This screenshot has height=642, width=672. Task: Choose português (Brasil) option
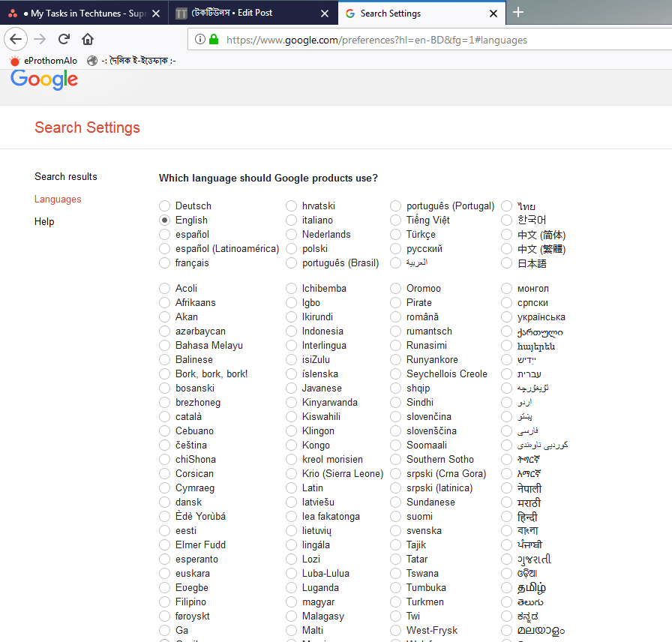click(292, 262)
